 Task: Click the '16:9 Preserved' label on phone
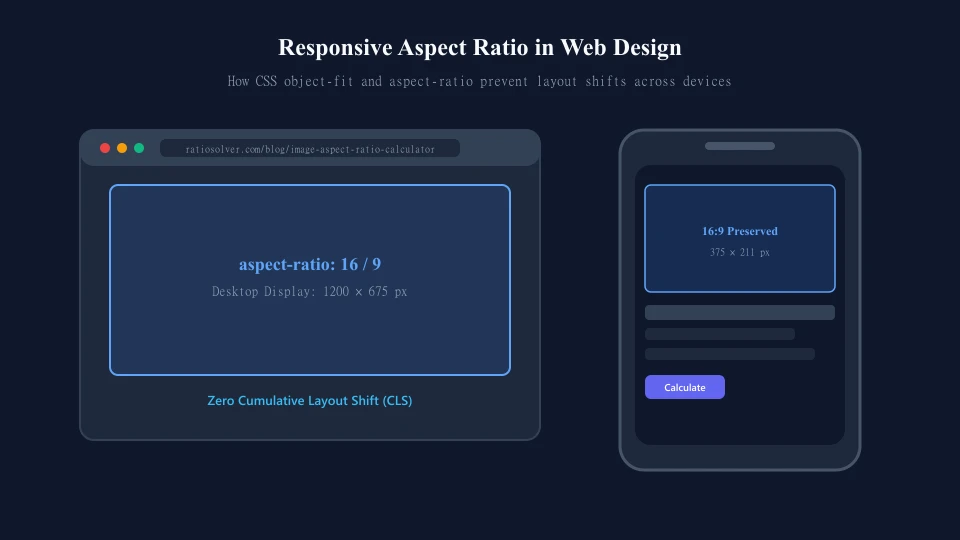(740, 231)
